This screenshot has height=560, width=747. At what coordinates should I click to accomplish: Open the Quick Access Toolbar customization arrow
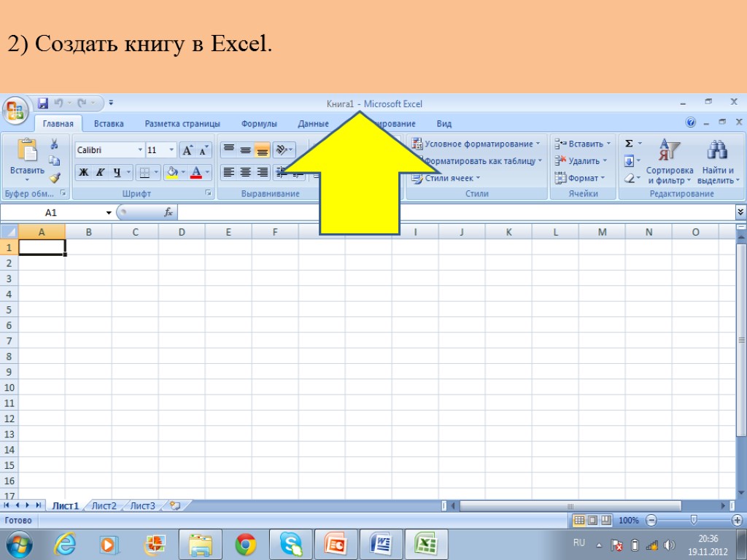pos(111,102)
